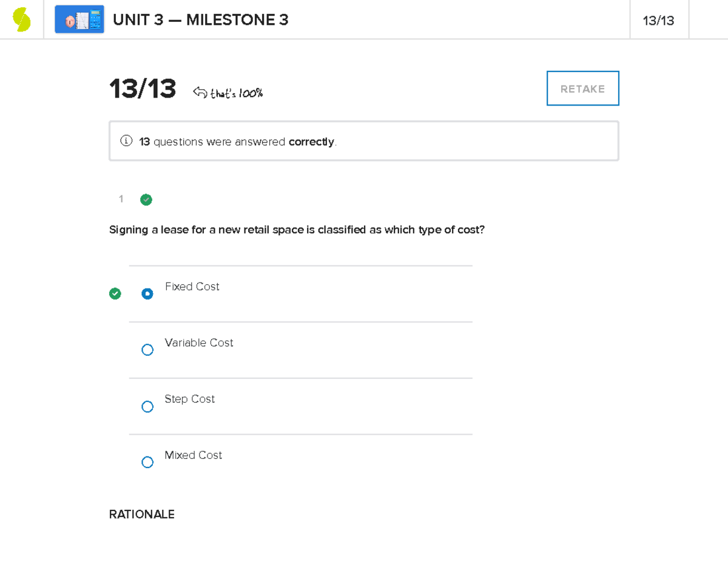Click the "that's 100%" handwritten note

click(237, 93)
